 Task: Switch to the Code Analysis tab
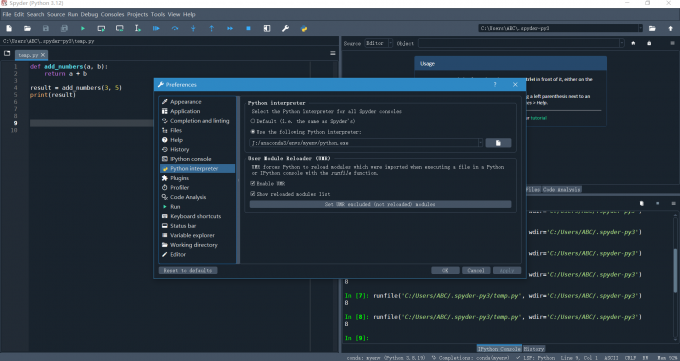click(561, 190)
